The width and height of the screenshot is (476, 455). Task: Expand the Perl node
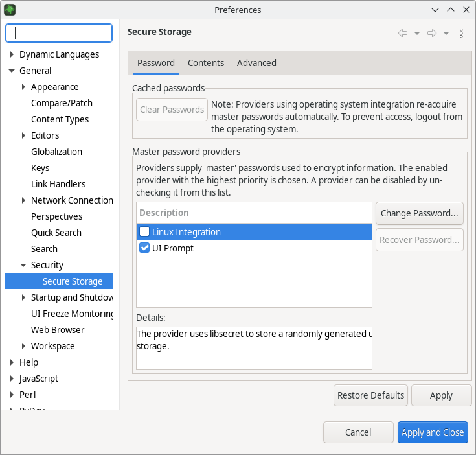tap(12, 395)
